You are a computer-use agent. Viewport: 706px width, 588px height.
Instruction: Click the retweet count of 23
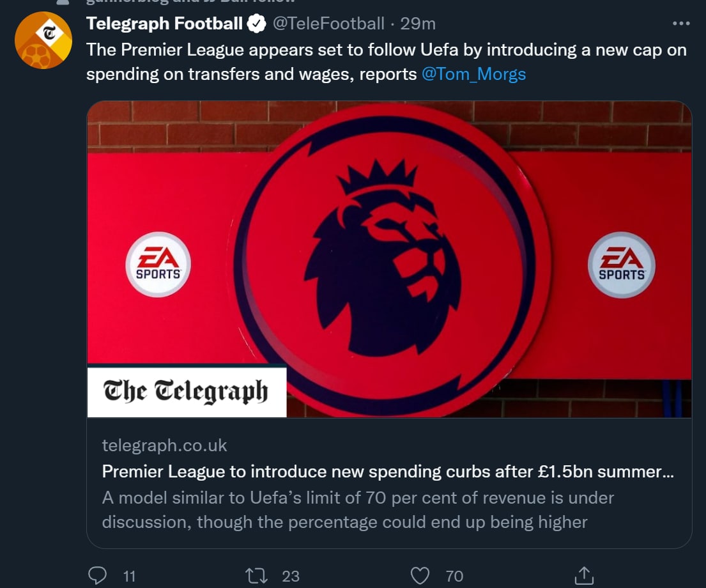click(291, 576)
